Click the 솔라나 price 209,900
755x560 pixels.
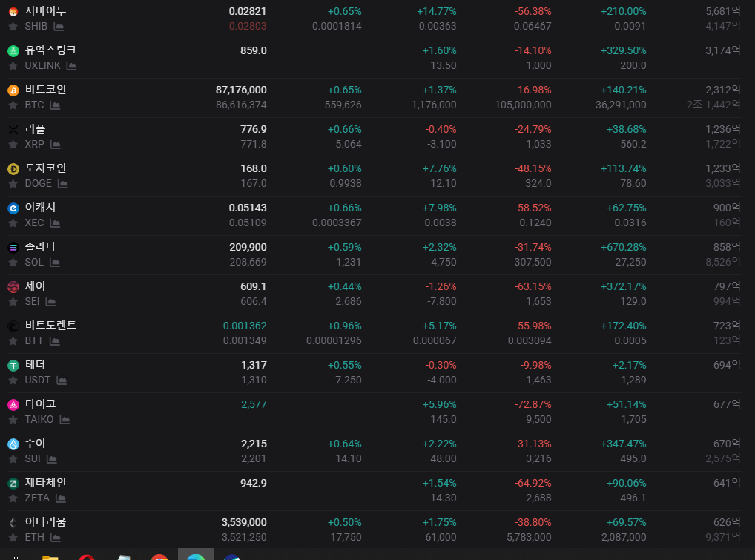pos(248,247)
